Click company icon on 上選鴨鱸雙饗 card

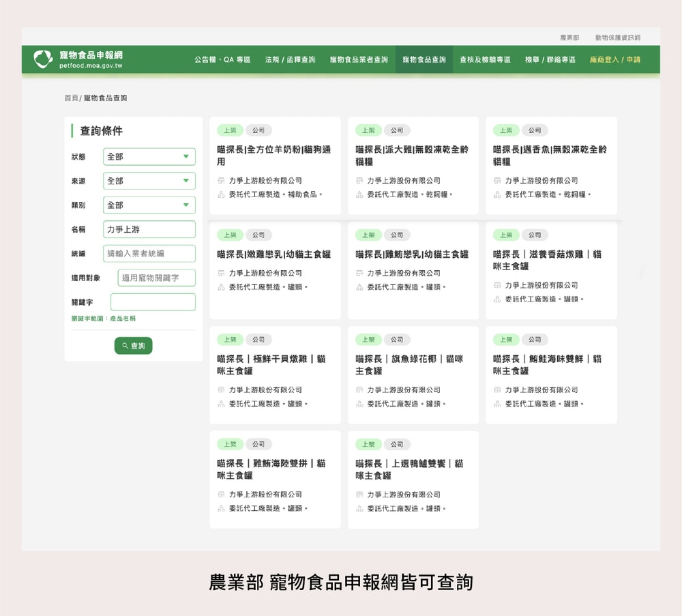359,495
